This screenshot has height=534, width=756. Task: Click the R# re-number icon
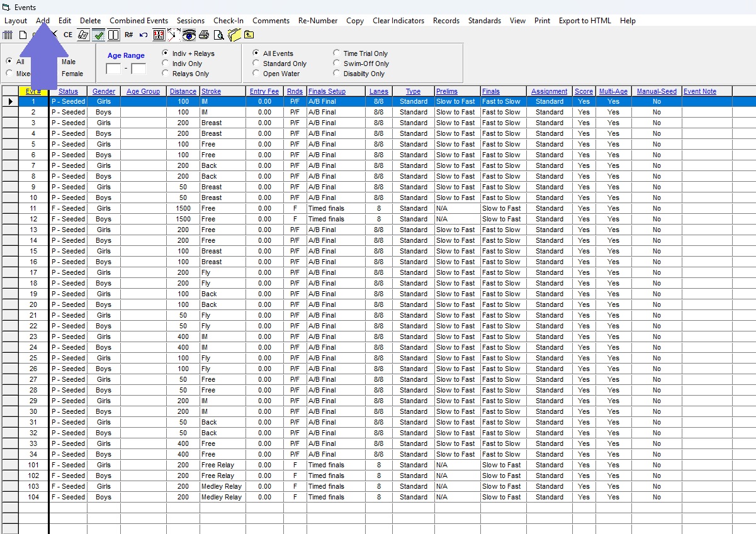(x=129, y=35)
